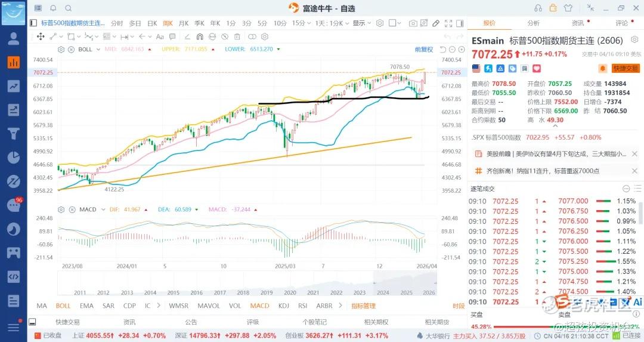Viewport: 644px width, 342px height.
Task: Select the drawing pencil tool icon
Action: pyautogui.click(x=436, y=23)
